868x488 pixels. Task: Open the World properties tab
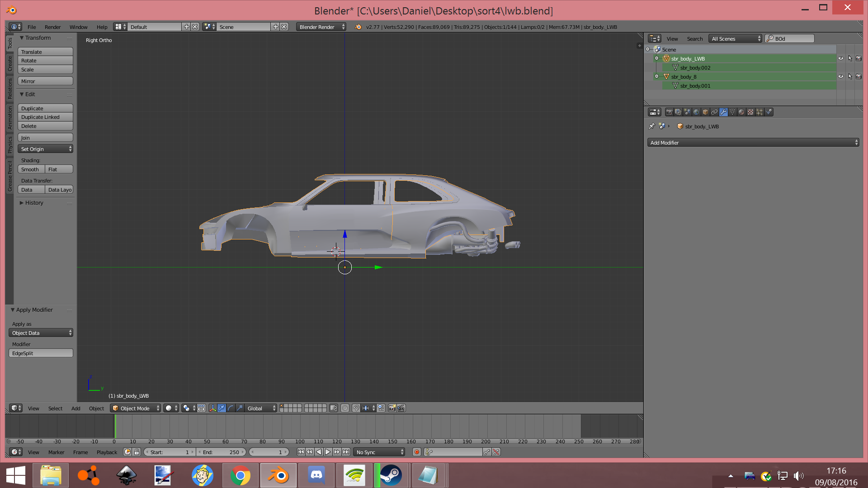696,112
